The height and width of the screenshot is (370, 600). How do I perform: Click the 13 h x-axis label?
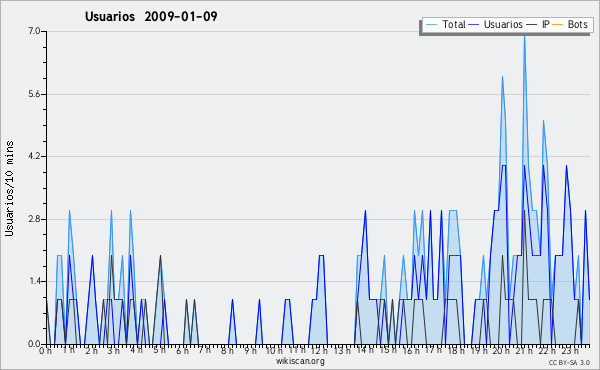click(x=342, y=350)
